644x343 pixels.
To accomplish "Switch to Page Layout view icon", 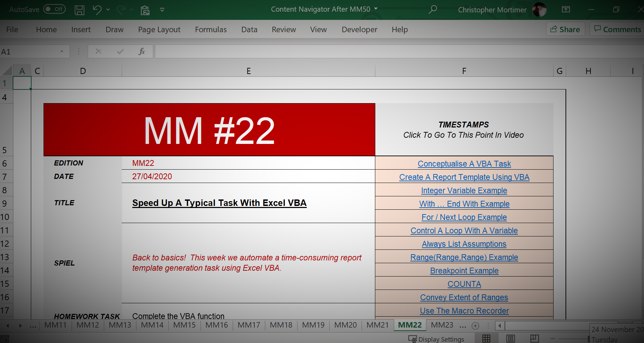I will tap(510, 339).
